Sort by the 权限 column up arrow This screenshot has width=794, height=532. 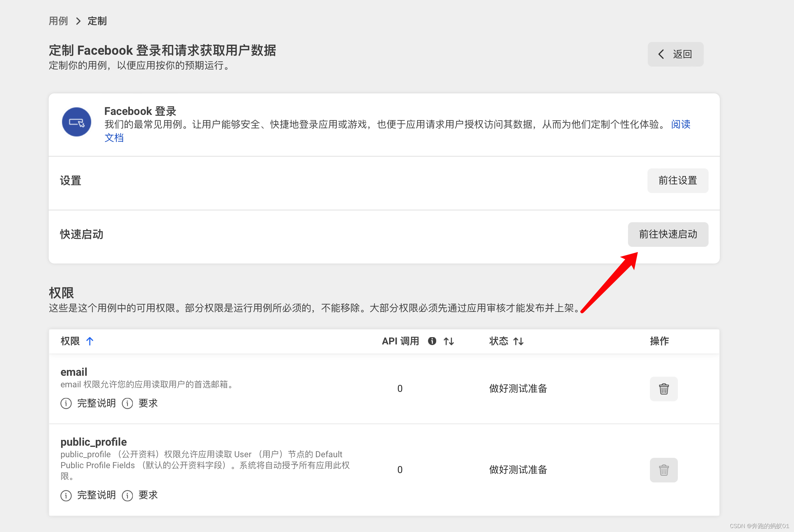pyautogui.click(x=90, y=341)
